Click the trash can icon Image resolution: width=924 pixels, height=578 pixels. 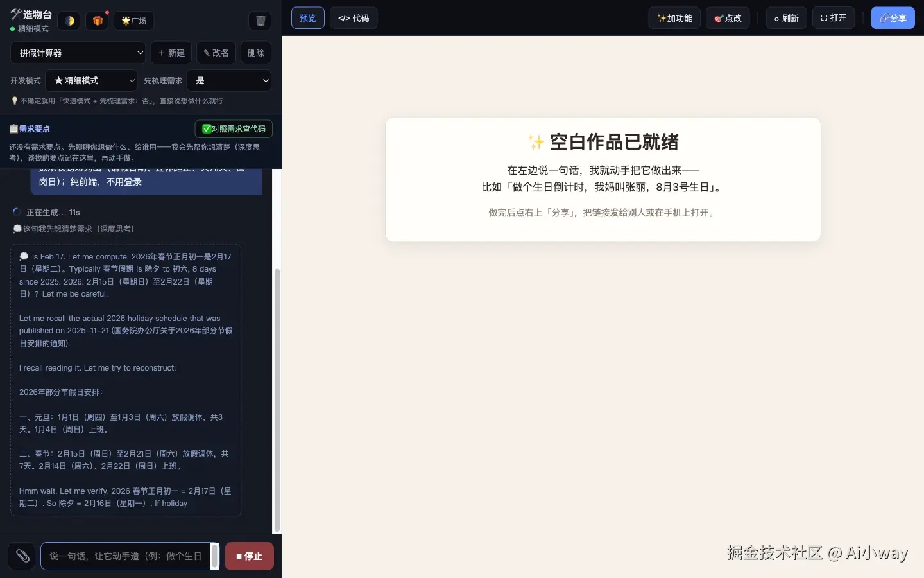pyautogui.click(x=260, y=21)
